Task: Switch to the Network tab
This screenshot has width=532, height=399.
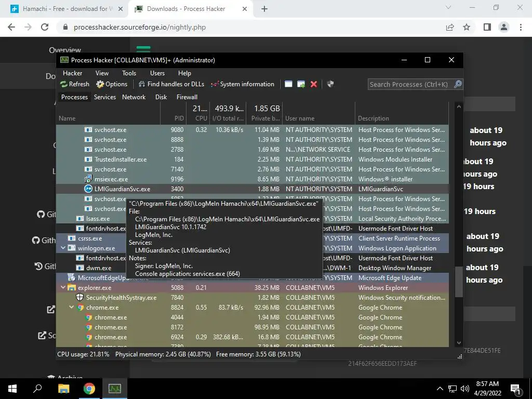Action: click(134, 97)
